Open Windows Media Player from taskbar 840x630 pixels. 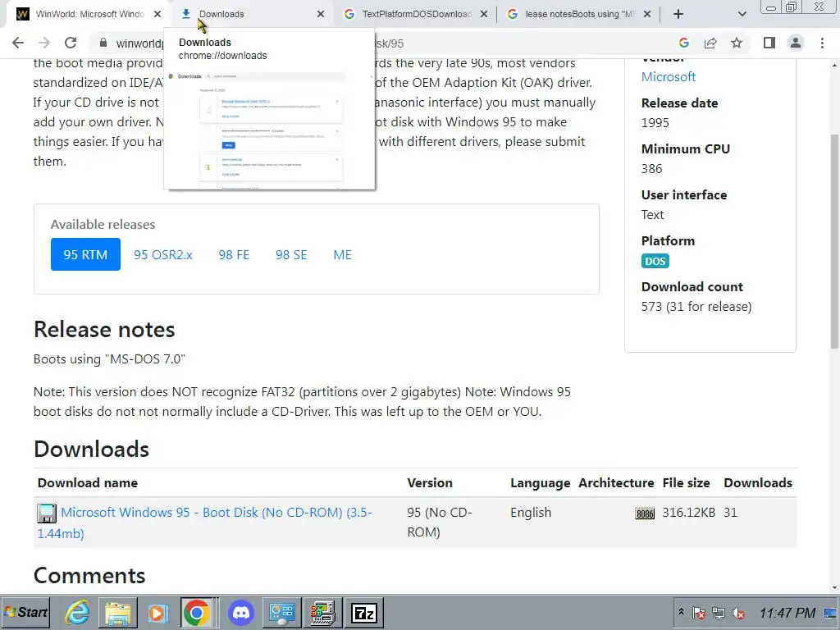coord(157,612)
